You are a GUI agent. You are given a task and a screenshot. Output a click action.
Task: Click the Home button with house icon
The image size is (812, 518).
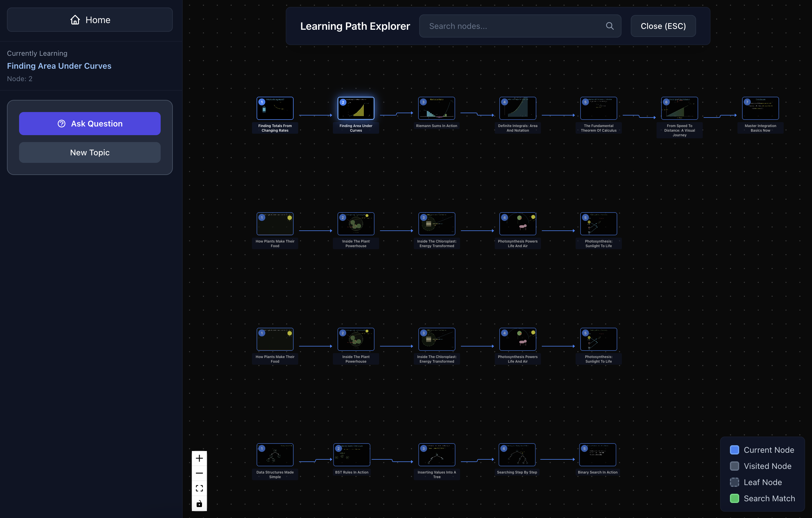click(x=90, y=20)
